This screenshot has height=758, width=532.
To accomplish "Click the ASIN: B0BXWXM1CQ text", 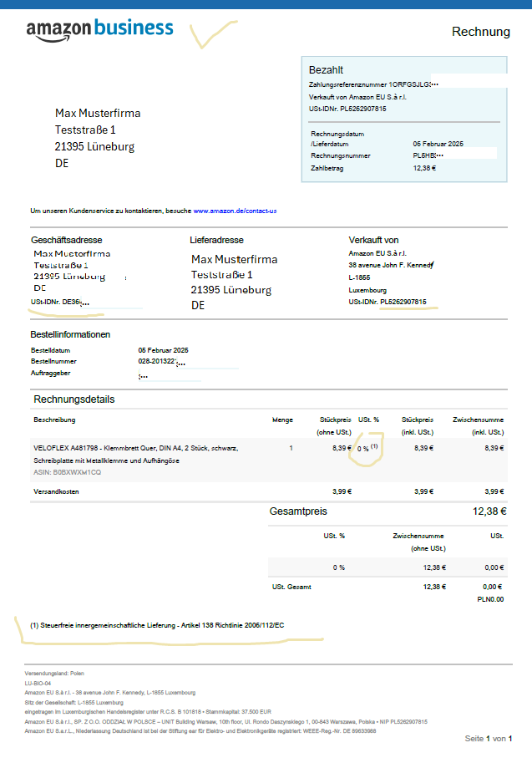I will 67,472.
